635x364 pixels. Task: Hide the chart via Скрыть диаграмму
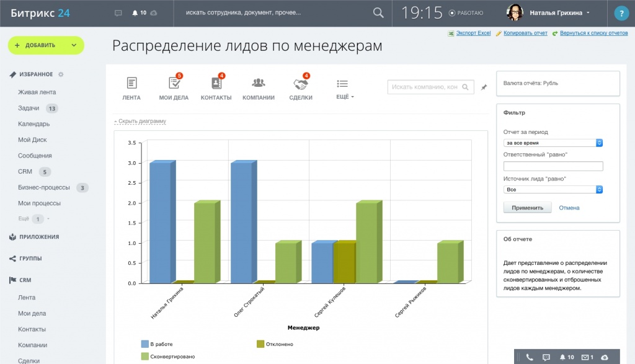[140, 121]
